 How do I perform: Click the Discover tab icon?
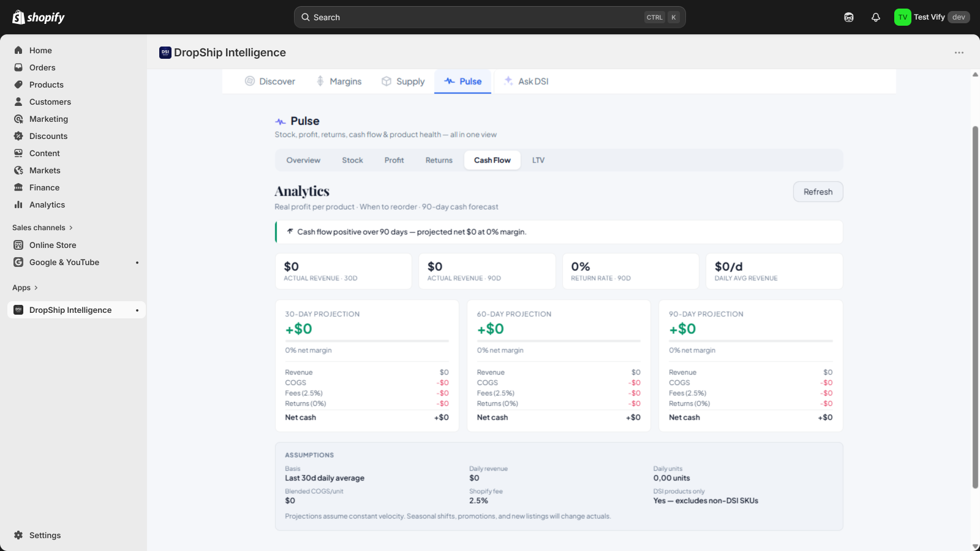point(250,81)
